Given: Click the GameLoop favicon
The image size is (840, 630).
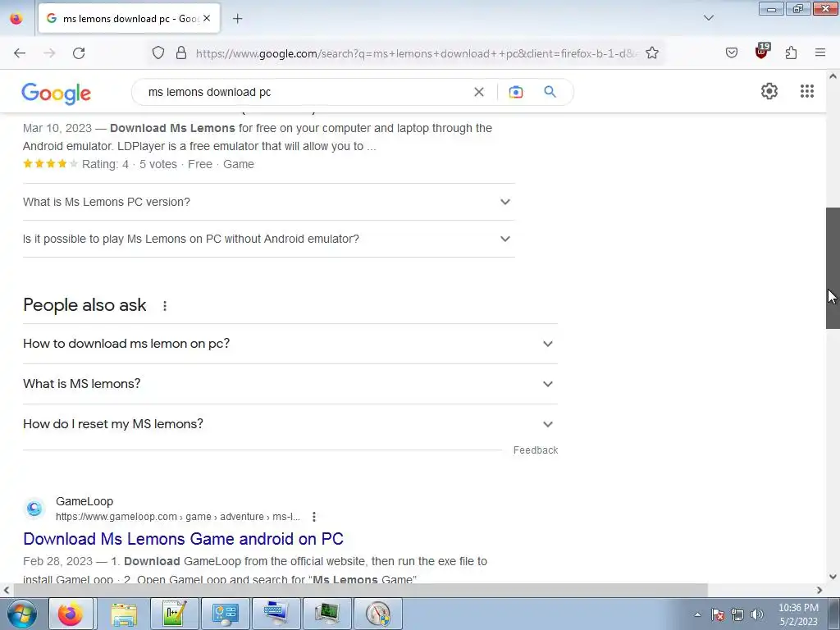Looking at the screenshot, I should tap(34, 508).
